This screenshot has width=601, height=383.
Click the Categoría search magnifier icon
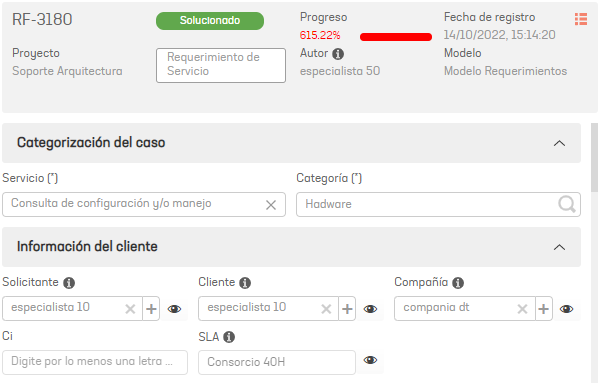pyautogui.click(x=567, y=204)
